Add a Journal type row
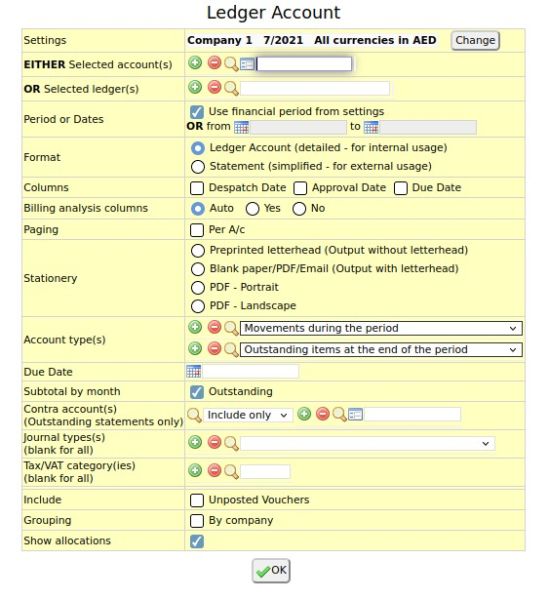549x600 pixels. pyautogui.click(x=195, y=442)
